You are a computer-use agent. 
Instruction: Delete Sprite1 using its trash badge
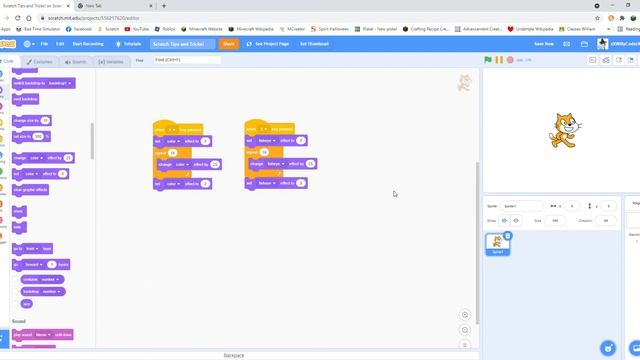[507, 236]
